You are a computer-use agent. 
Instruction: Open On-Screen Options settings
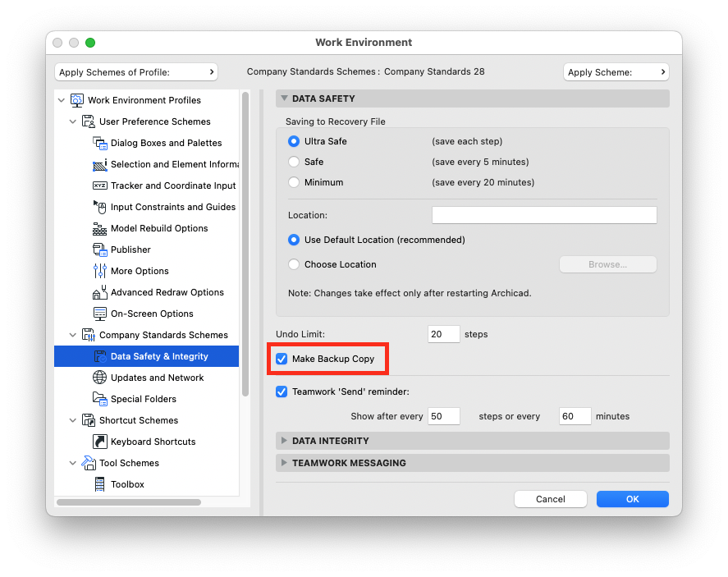pyautogui.click(x=152, y=314)
